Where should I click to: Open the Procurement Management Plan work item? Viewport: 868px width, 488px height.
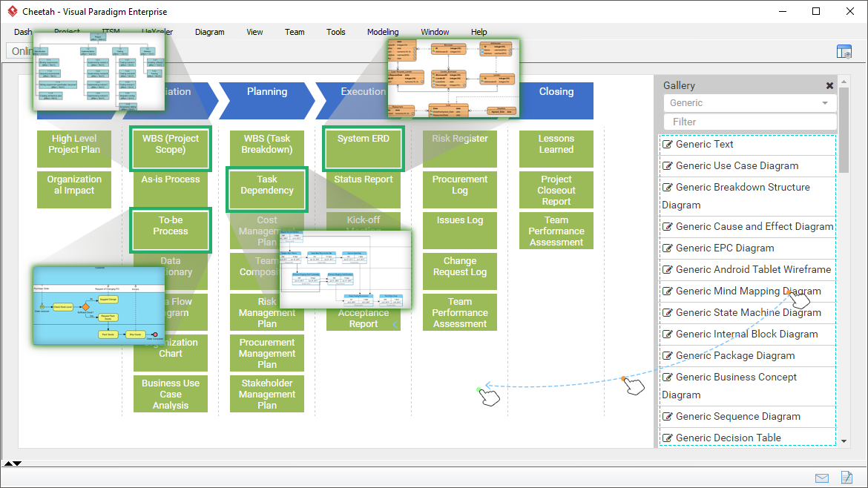click(x=267, y=352)
